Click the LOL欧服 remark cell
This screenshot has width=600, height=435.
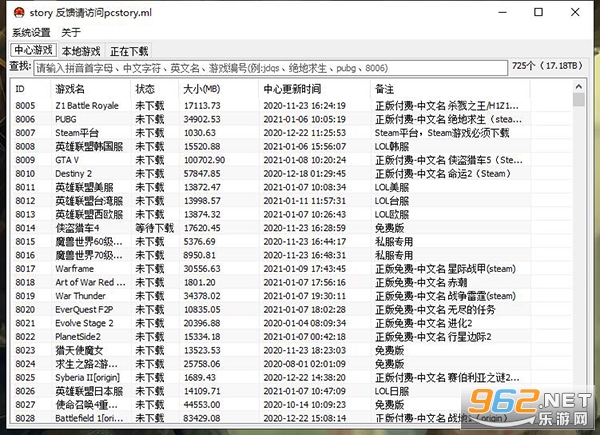pos(392,214)
